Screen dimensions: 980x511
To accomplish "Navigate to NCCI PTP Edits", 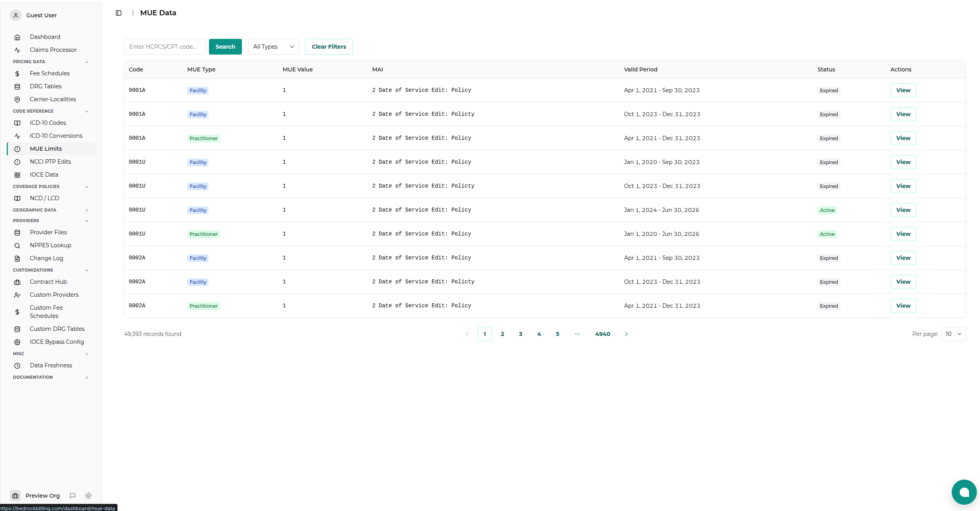I will pyautogui.click(x=50, y=162).
